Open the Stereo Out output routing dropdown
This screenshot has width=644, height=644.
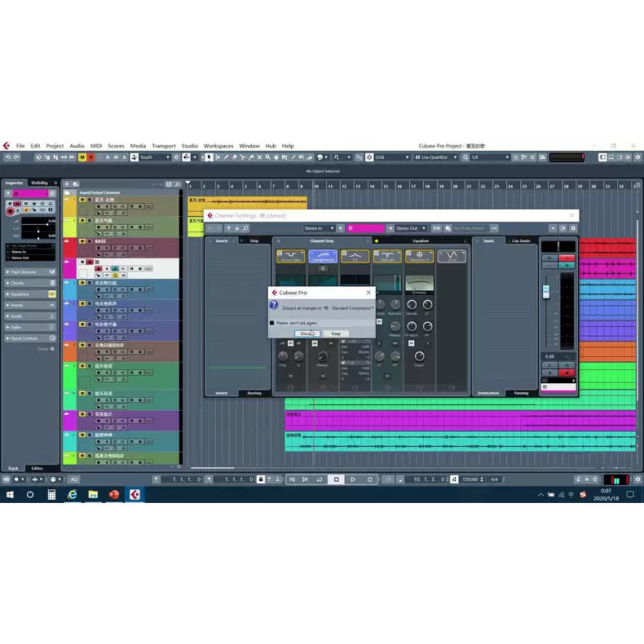tap(411, 228)
